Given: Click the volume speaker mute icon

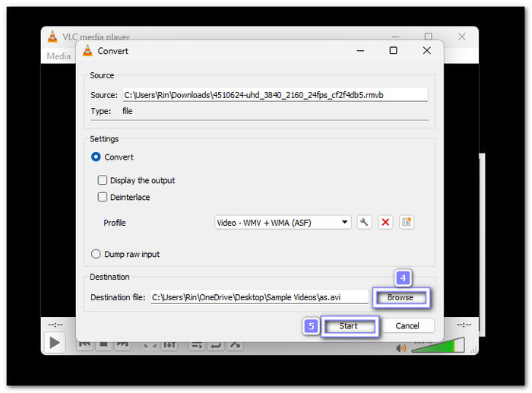Looking at the screenshot, I should [401, 348].
